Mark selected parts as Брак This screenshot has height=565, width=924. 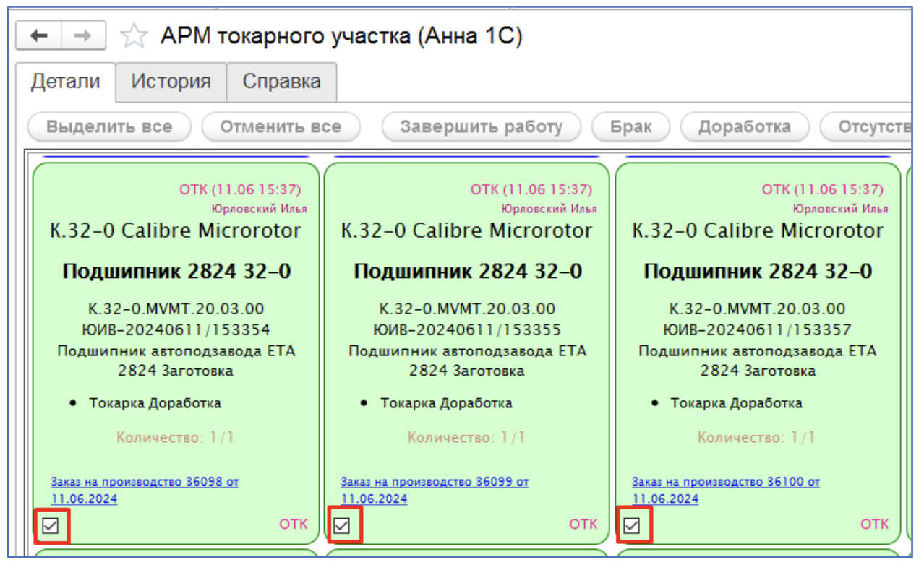(630, 127)
